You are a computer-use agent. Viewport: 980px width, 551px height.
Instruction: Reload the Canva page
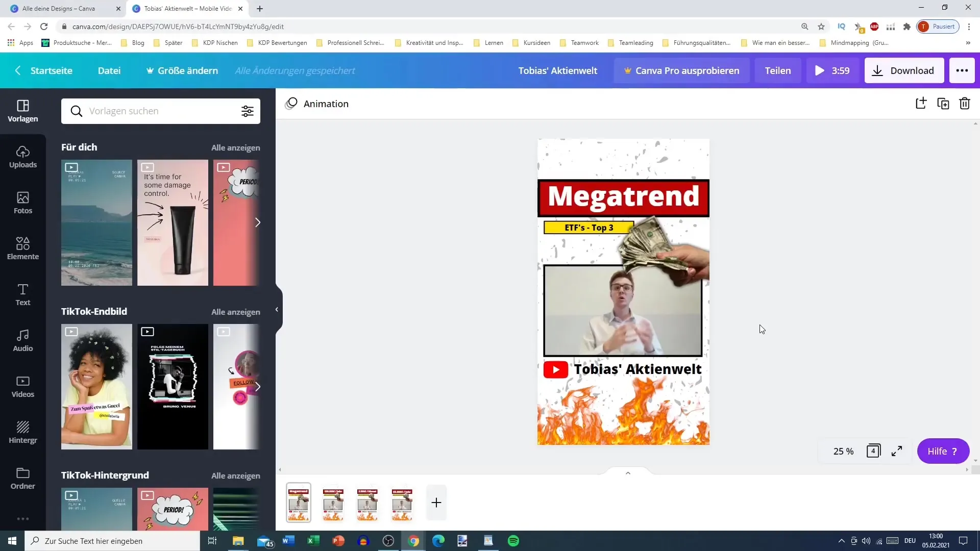[44, 27]
